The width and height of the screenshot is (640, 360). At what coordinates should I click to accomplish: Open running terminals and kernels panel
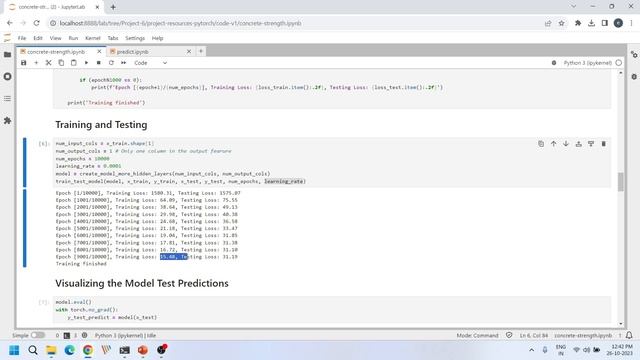7,76
